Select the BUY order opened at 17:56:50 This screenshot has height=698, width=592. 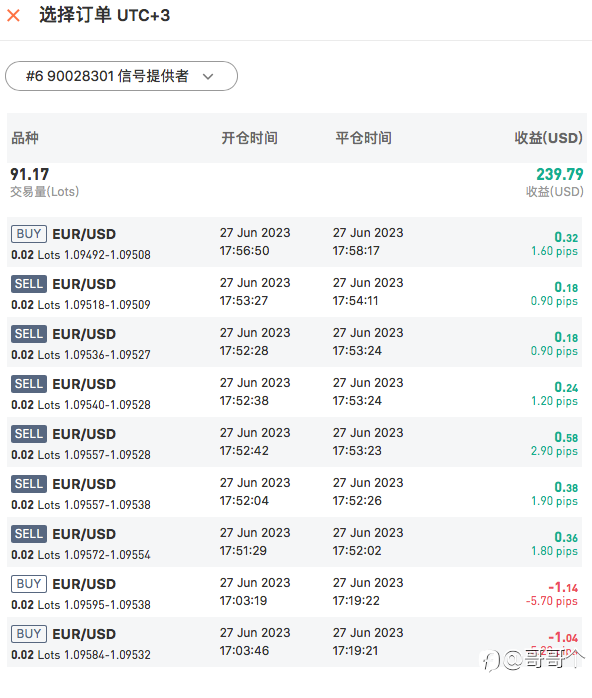coord(294,242)
